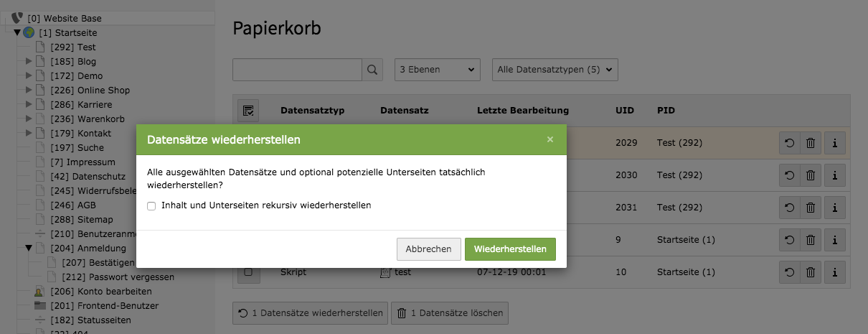Expand the Warenkorb page node

click(29, 119)
